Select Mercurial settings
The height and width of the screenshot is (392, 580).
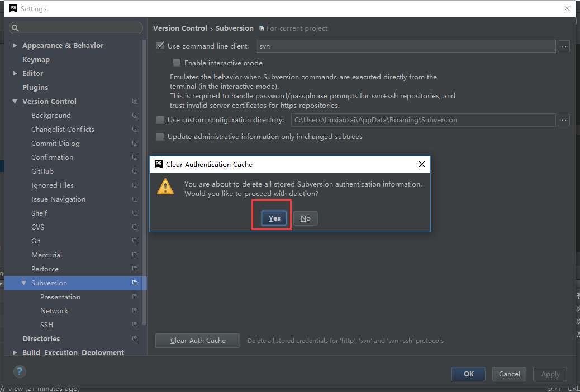[46, 255]
